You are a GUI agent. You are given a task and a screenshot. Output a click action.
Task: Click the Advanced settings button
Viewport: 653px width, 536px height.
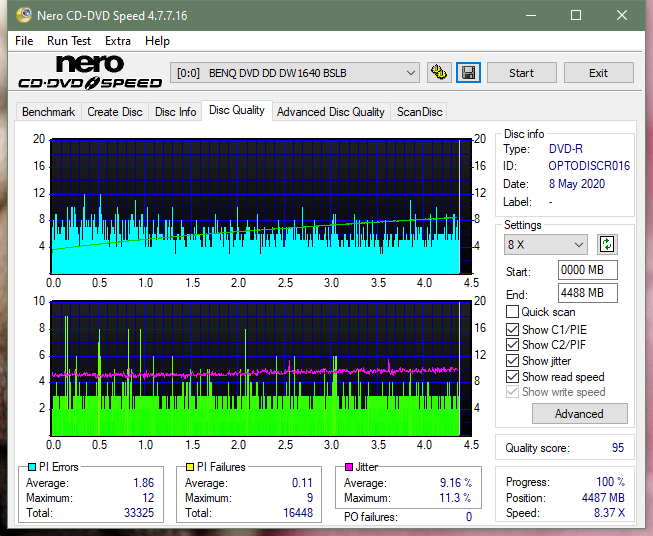coord(579,414)
